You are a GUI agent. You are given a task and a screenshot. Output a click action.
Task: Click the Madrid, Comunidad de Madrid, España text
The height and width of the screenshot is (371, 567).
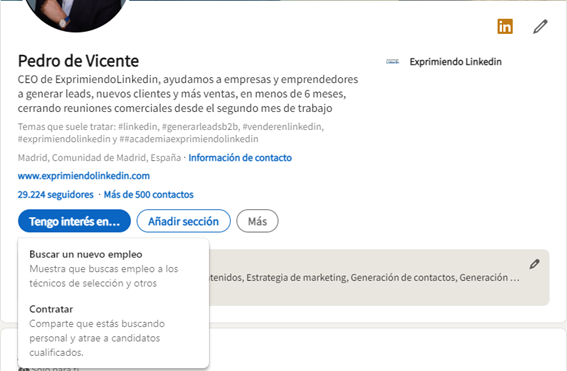point(99,158)
